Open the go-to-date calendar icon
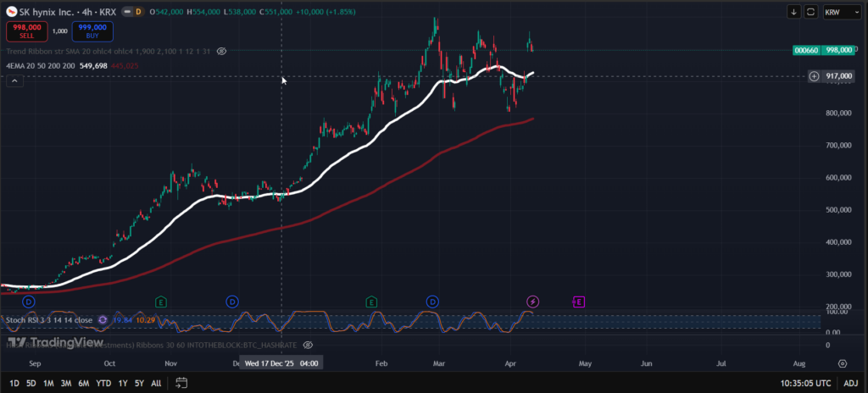 [181, 383]
